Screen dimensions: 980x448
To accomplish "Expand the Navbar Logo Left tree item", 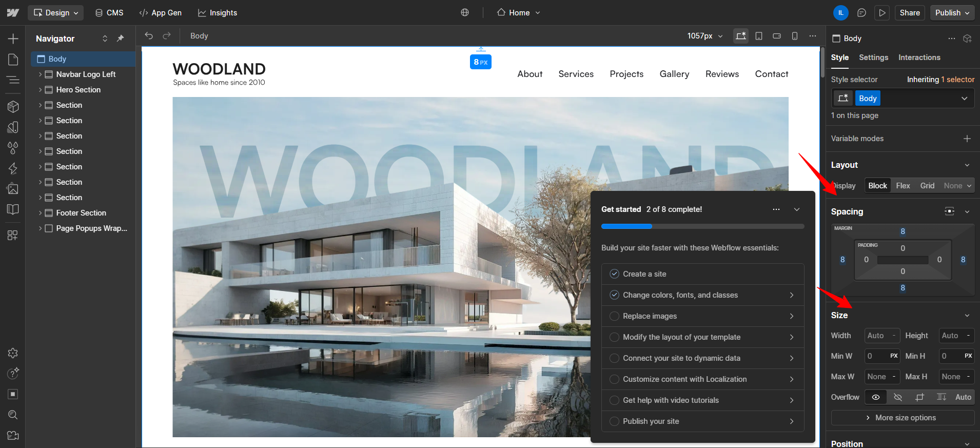I will pos(41,74).
